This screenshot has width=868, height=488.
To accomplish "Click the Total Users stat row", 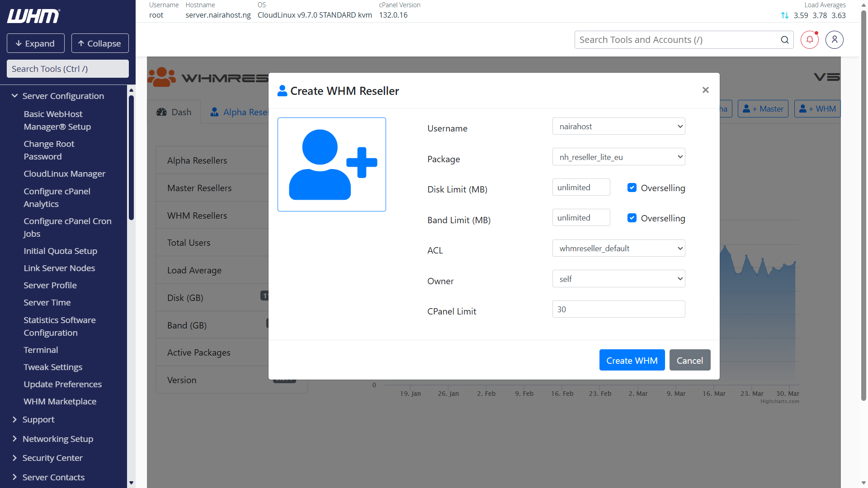I will point(212,243).
